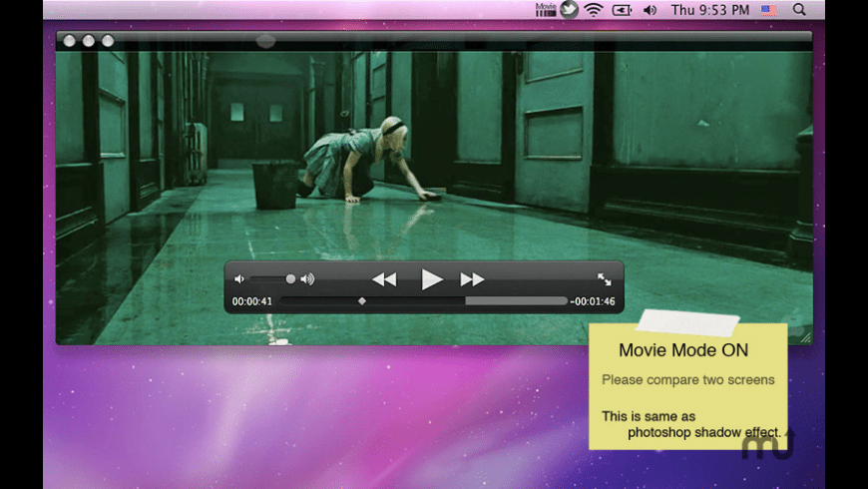Screen dimensions: 868x489
Task: Toggle the remaining time display -00:01:46
Action: (593, 301)
